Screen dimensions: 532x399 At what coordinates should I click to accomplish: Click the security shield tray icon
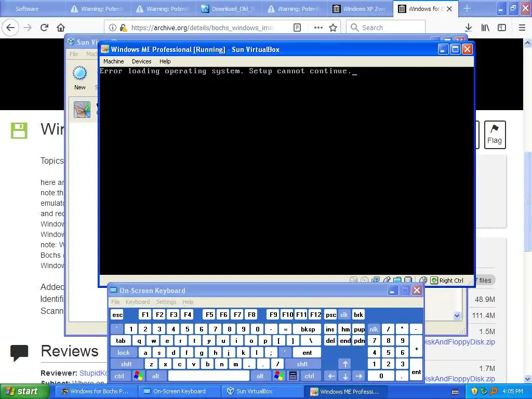(474, 391)
